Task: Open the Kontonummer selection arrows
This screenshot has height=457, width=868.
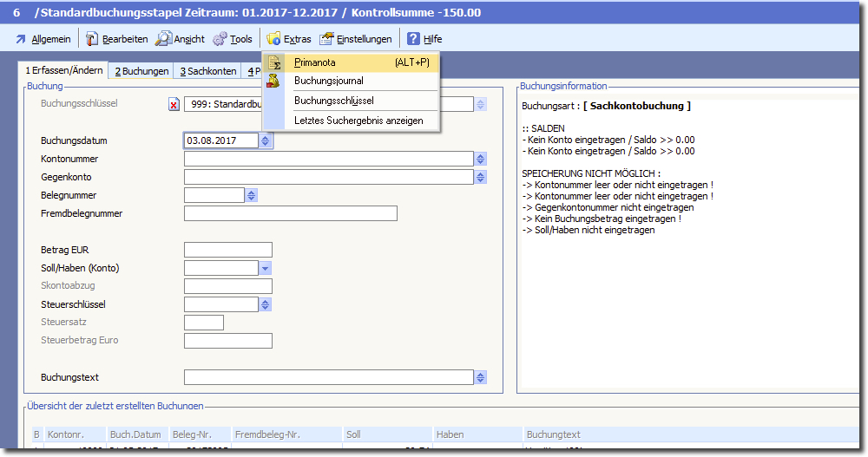Action: tap(481, 159)
